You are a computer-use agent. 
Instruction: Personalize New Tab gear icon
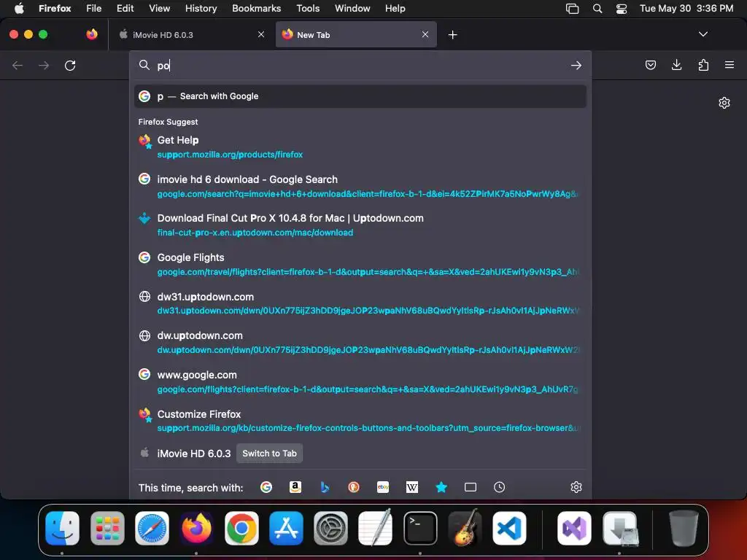(x=724, y=103)
